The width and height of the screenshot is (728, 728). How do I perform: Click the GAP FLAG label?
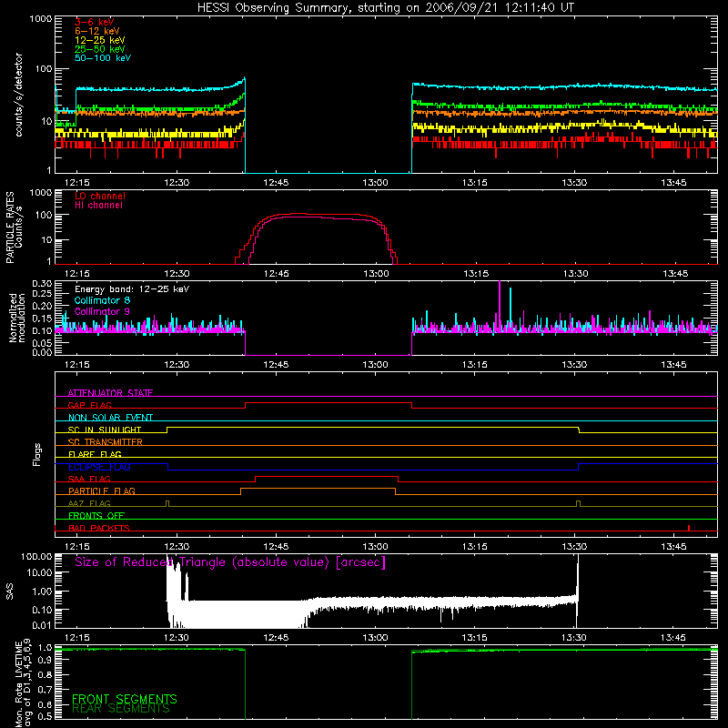pyautogui.click(x=89, y=405)
